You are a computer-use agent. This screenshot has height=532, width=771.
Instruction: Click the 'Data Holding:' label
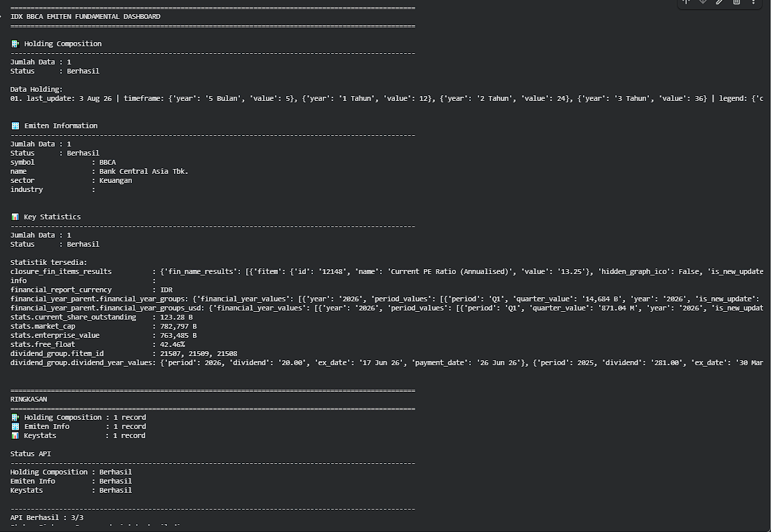pos(36,90)
